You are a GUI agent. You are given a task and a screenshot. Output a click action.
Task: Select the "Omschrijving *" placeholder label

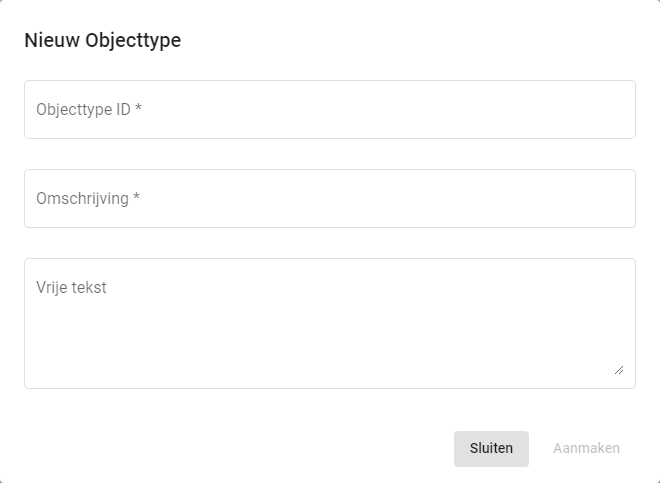point(88,198)
